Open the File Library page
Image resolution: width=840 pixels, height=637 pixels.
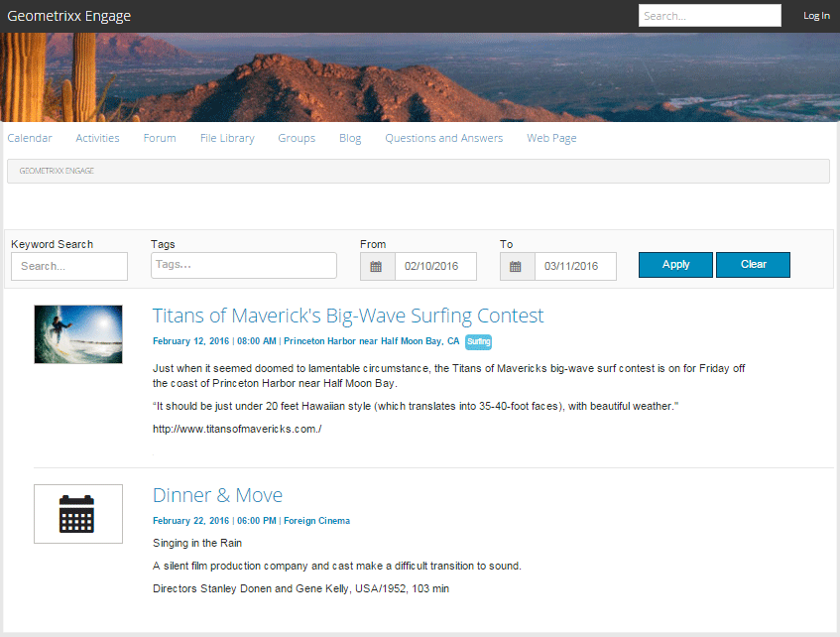(227, 138)
